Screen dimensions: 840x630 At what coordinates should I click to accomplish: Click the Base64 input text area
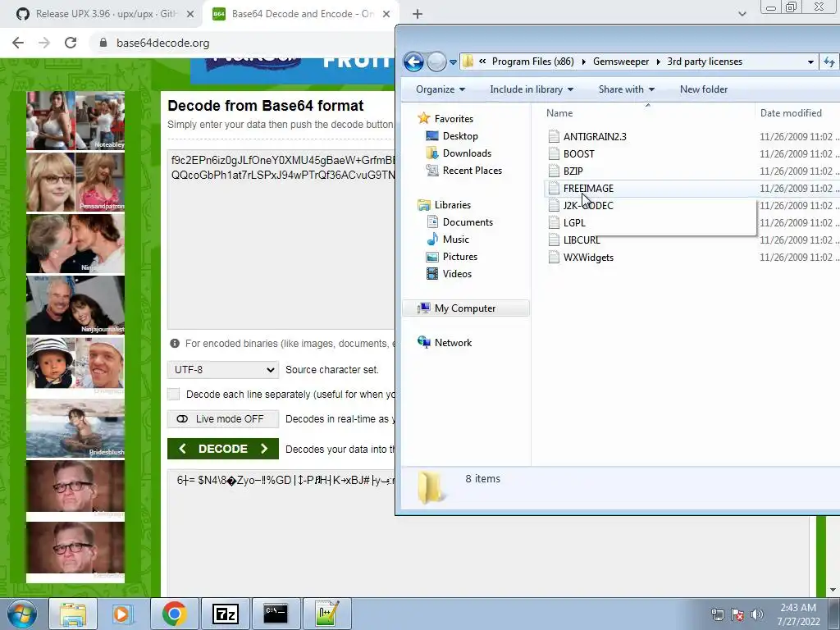click(282, 240)
